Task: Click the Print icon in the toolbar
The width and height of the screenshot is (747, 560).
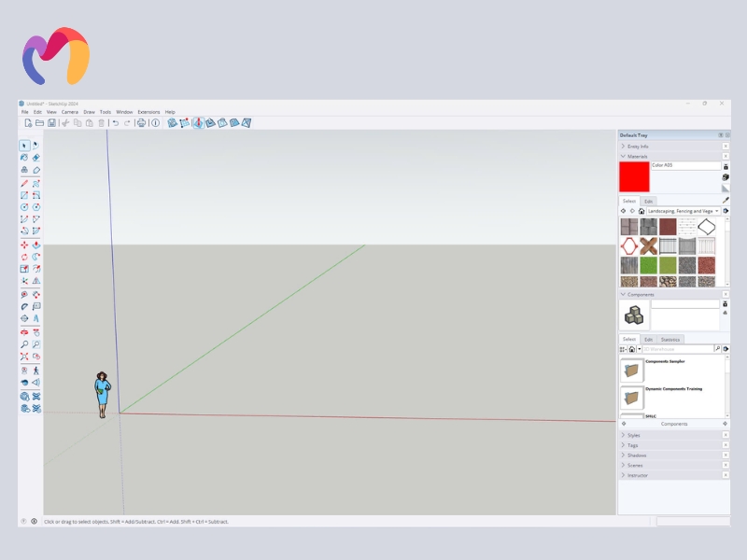Action: click(x=141, y=121)
